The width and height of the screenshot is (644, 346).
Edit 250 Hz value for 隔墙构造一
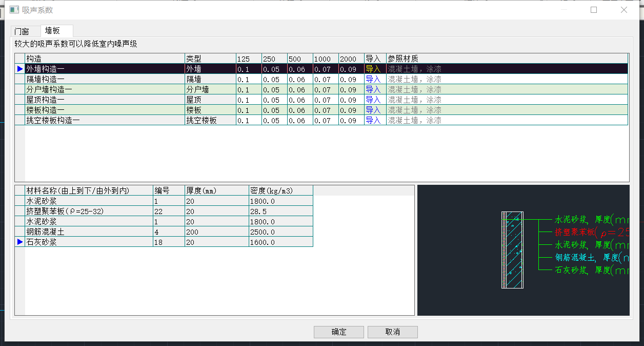tap(274, 79)
